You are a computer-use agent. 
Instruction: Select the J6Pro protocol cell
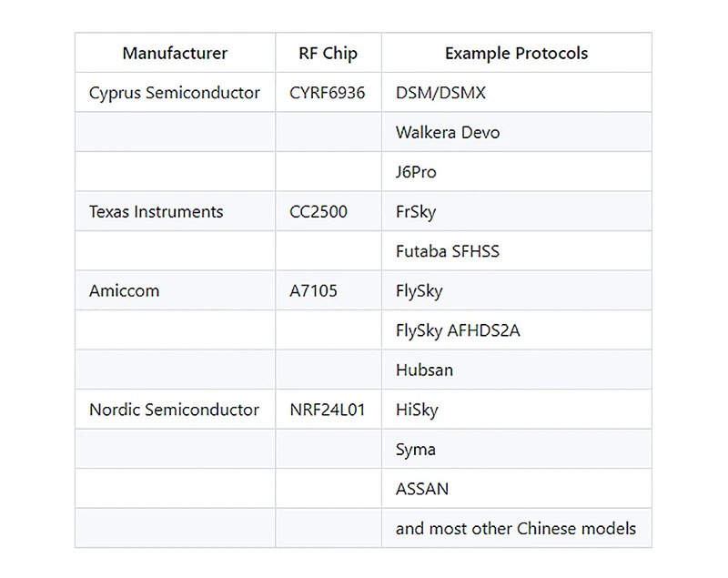516,172
